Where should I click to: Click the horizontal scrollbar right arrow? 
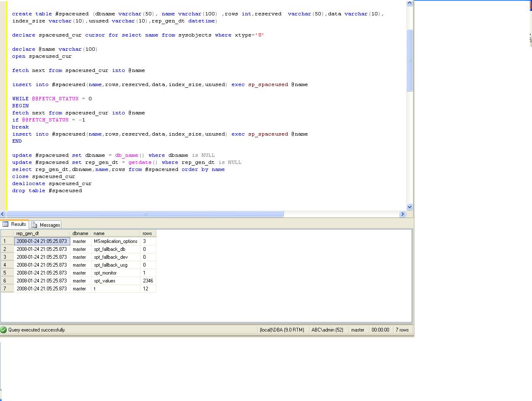402,214
